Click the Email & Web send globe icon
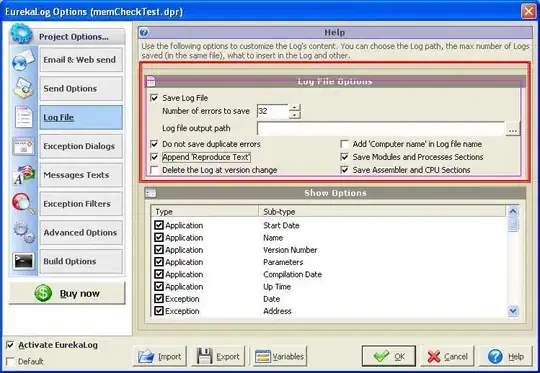540x373 pixels. click(x=23, y=60)
